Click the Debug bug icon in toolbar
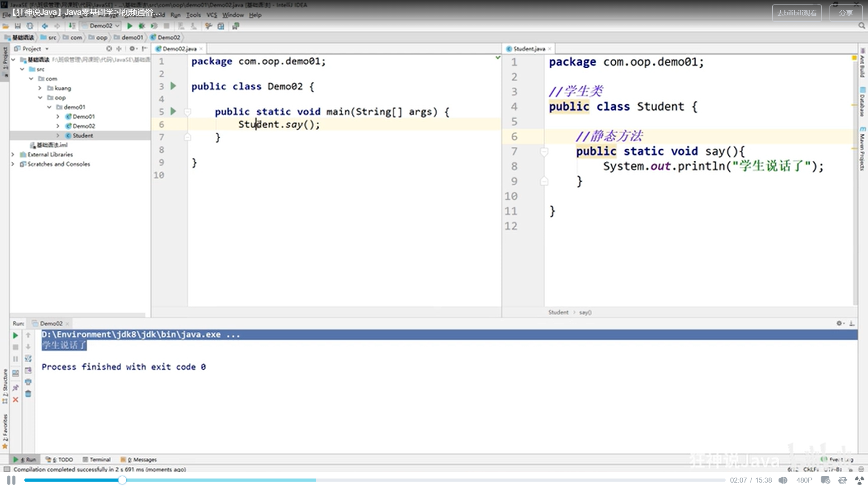The height and width of the screenshot is (488, 868). click(142, 26)
